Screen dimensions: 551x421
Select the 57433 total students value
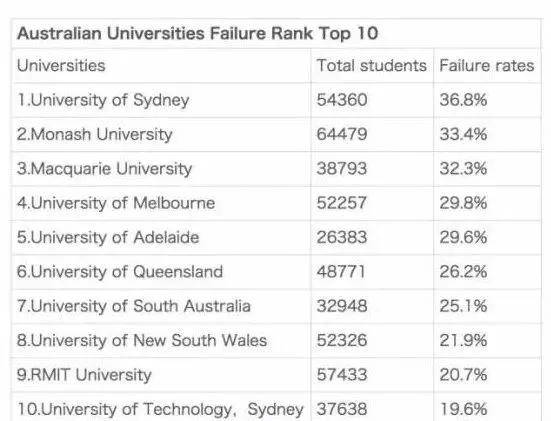click(342, 375)
